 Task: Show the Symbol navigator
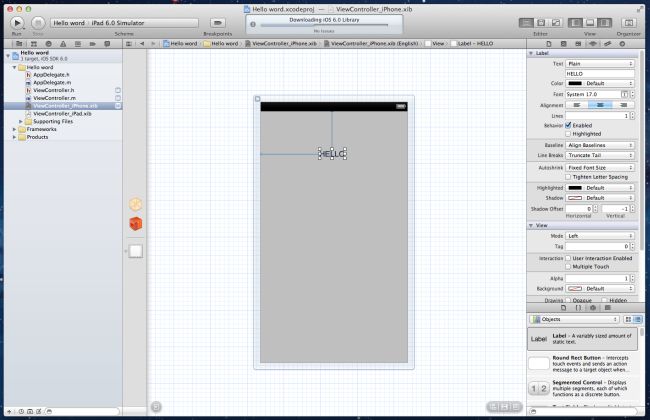pyautogui.click(x=34, y=44)
